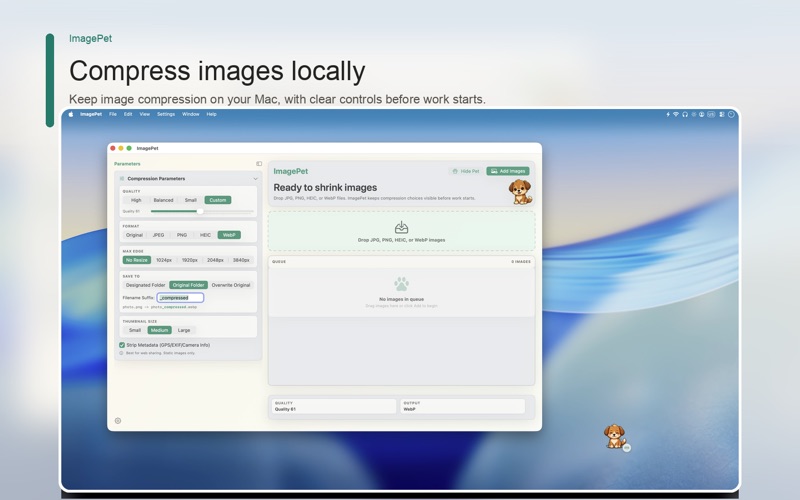This screenshot has width=800, height=500.
Task: Click the filename preview text under the suffix
Action: 160,307
